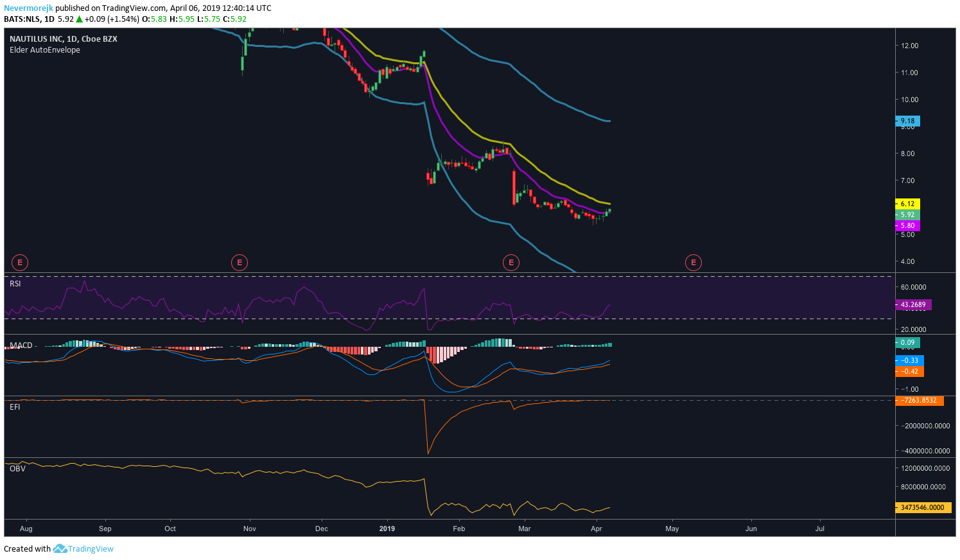The image size is (960, 560).
Task: Click the blue 9.18 upper envelope price label
Action: pyautogui.click(x=907, y=121)
